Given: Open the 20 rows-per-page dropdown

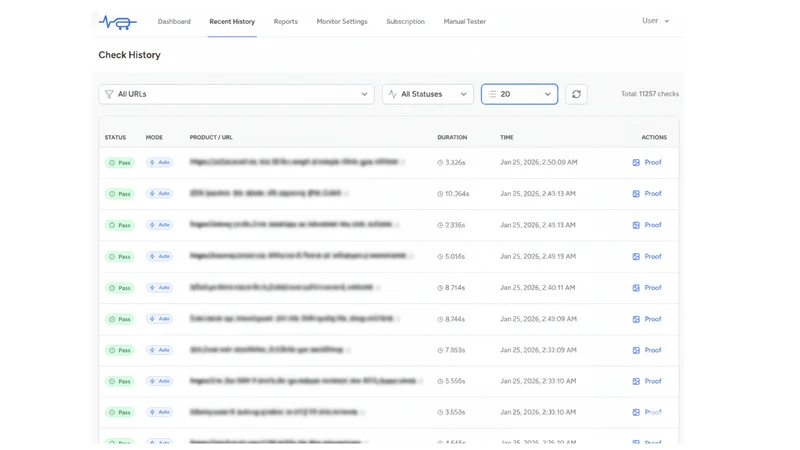Looking at the screenshot, I should 519,94.
